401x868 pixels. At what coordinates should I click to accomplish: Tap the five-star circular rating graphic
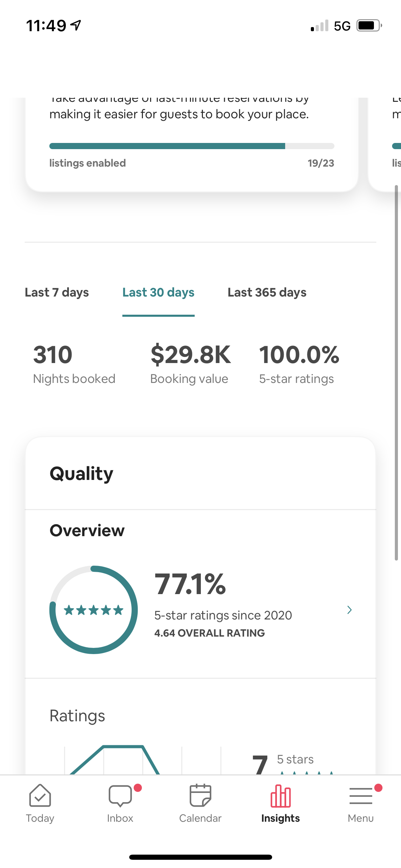tap(94, 610)
